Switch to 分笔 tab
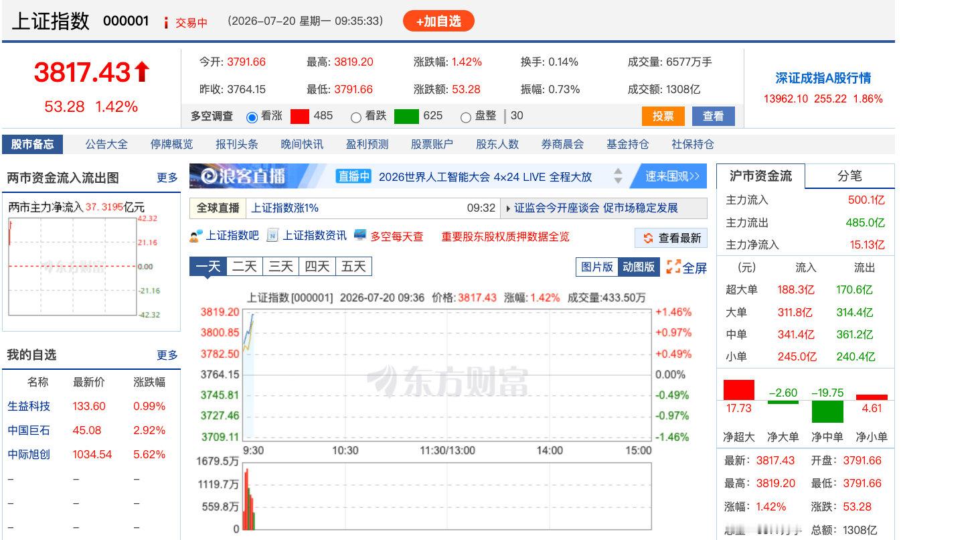Image resolution: width=980 pixels, height=540 pixels. (849, 176)
